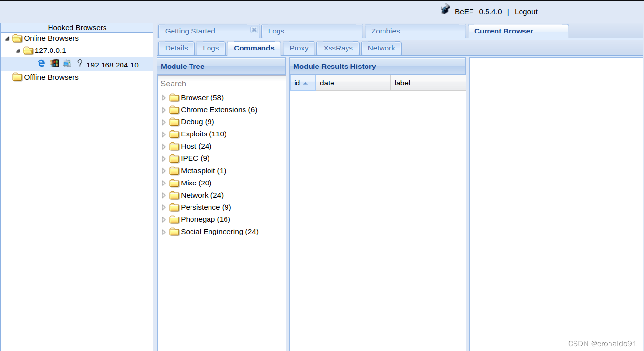This screenshot has height=351, width=644.
Task: Expand the Network (24) module category
Action: pos(164,195)
